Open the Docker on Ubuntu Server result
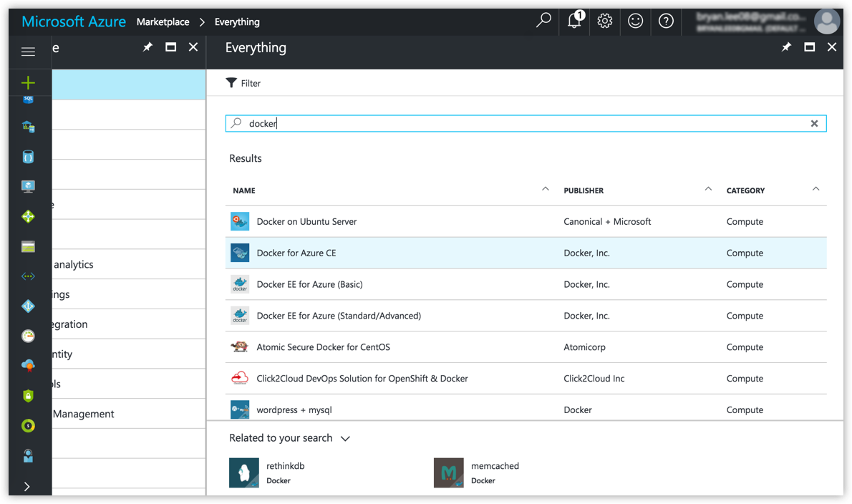This screenshot has width=852, height=504. pos(306,221)
